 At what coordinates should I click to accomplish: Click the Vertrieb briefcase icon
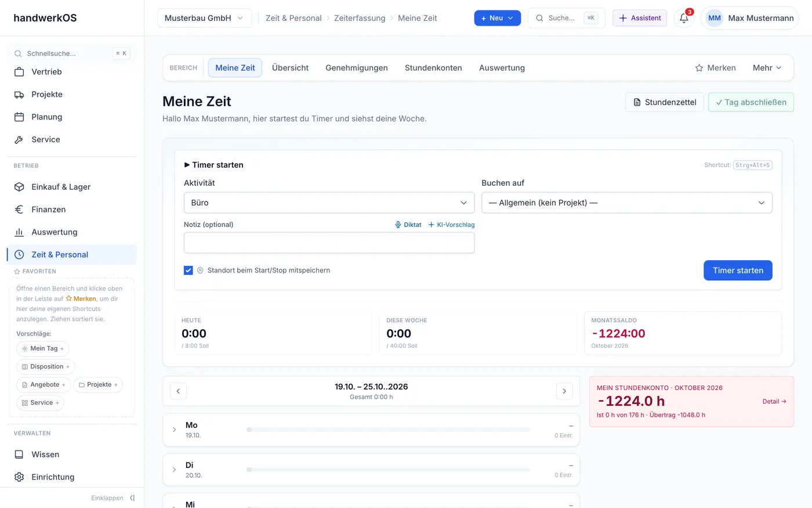click(x=19, y=72)
